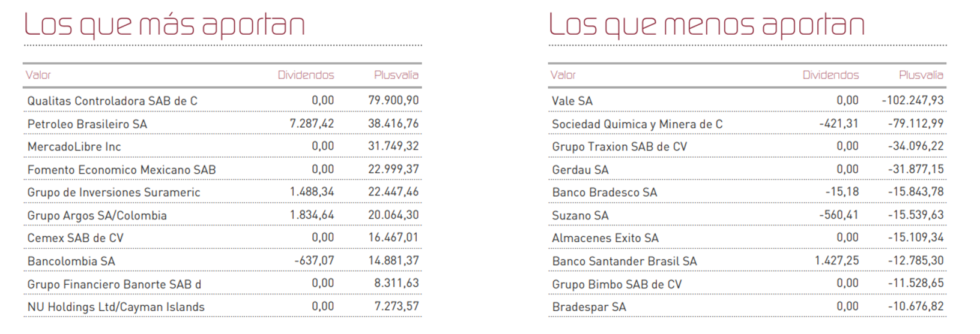Click the Plusvalía header in left table
Viewport: 980px width, 334px height.
click(x=396, y=75)
